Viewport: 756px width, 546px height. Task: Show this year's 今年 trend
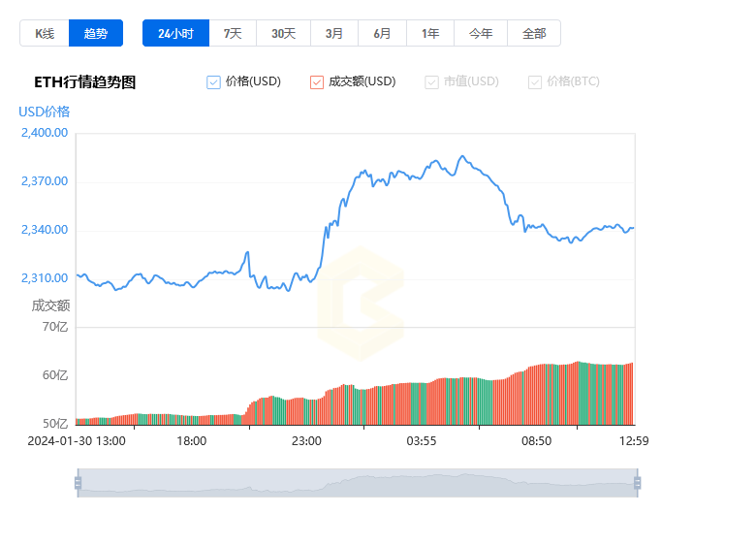tap(481, 33)
